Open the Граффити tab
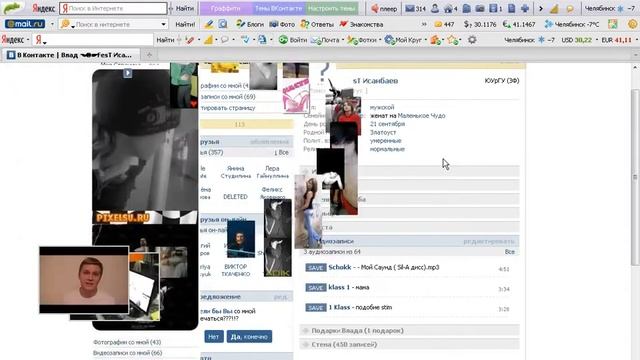 [x=226, y=8]
